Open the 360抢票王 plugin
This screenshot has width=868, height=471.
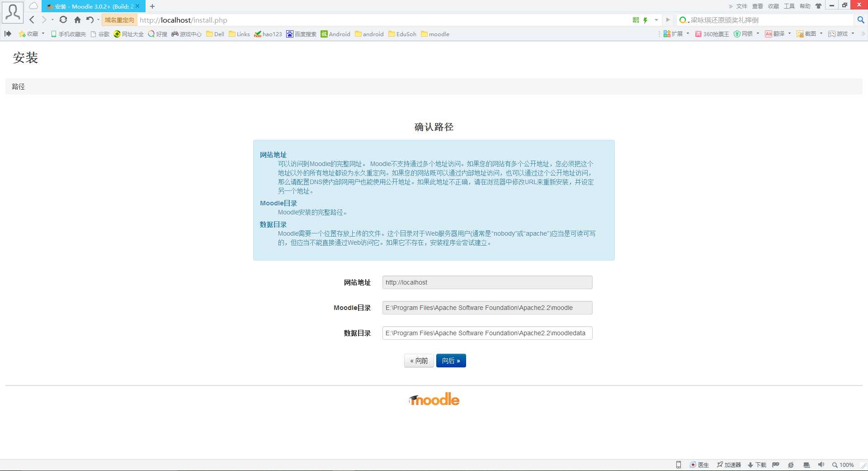[712, 34]
